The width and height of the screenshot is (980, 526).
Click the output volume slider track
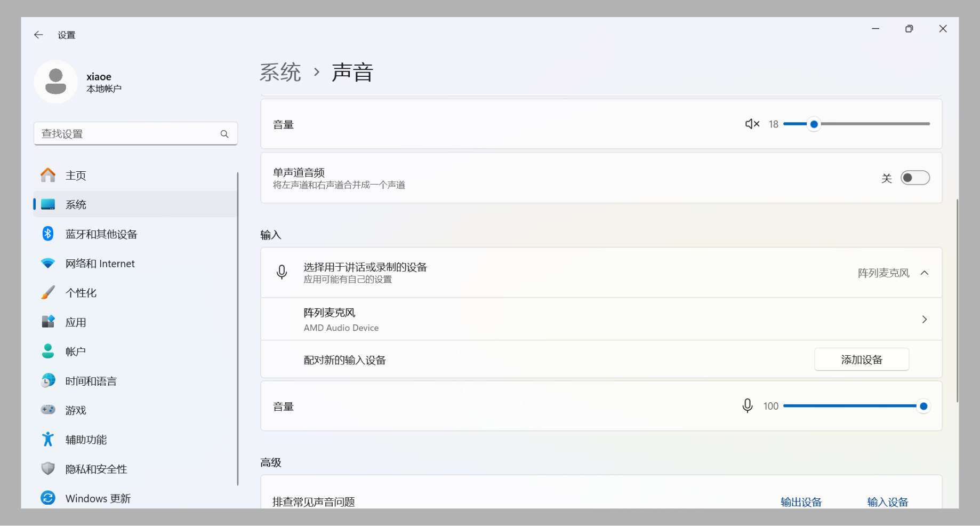click(x=856, y=124)
